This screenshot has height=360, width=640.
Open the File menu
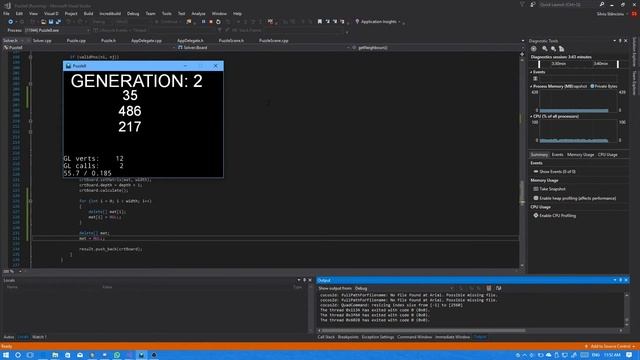(x=6, y=13)
